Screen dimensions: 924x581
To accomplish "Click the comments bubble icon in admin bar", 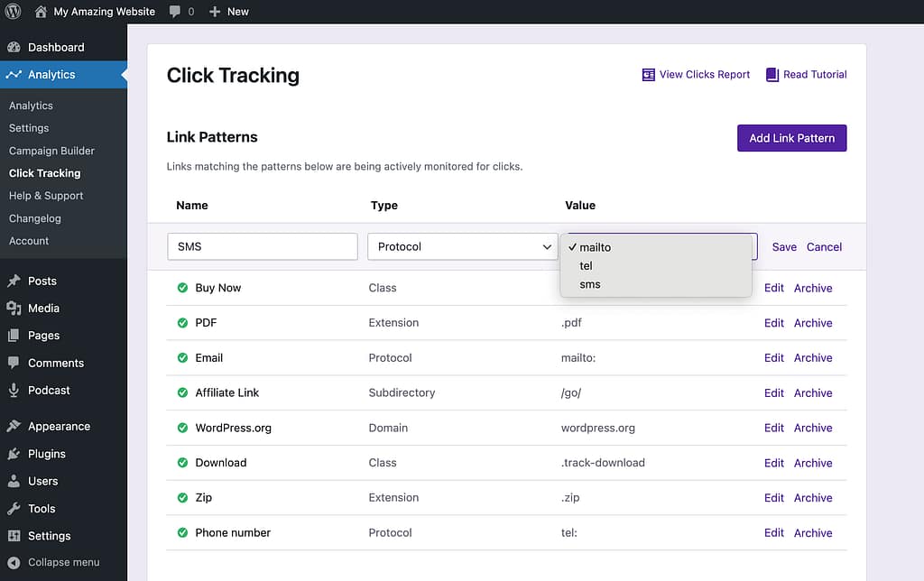I will coord(175,12).
